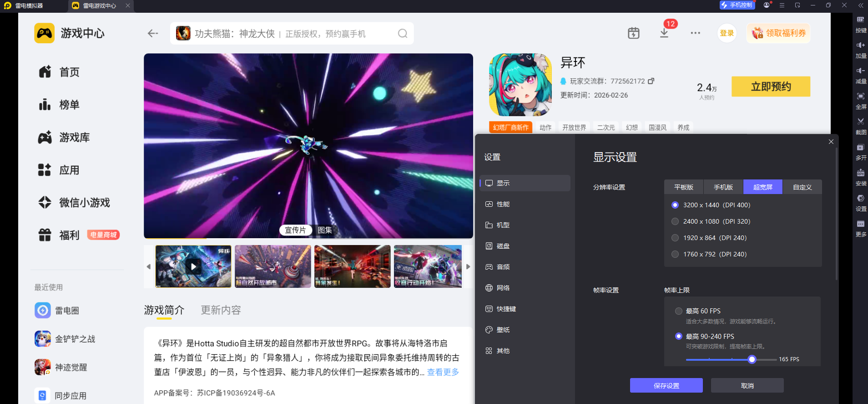This screenshot has height=404, width=868.
Task: Click 立即预约 reserve button
Action: (771, 87)
